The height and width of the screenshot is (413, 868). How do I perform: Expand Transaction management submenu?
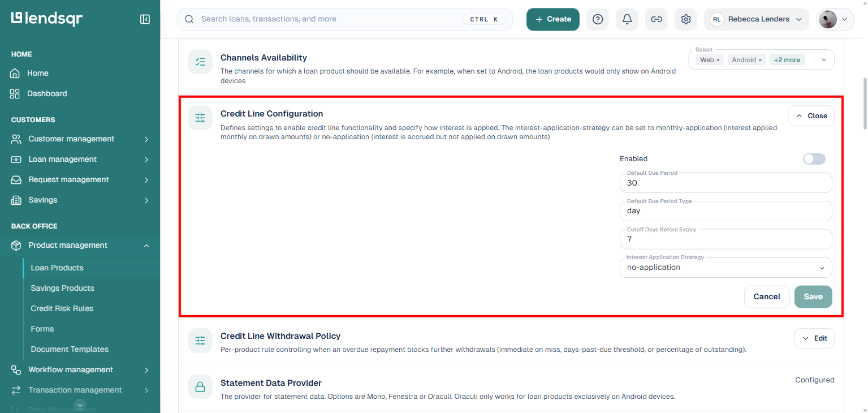[x=146, y=390]
